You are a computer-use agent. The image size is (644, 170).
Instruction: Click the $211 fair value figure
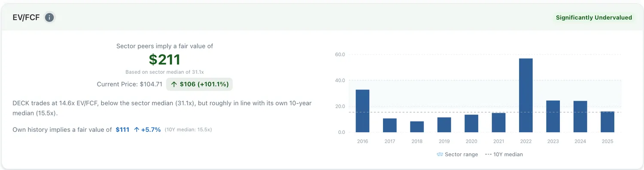pyautogui.click(x=165, y=60)
